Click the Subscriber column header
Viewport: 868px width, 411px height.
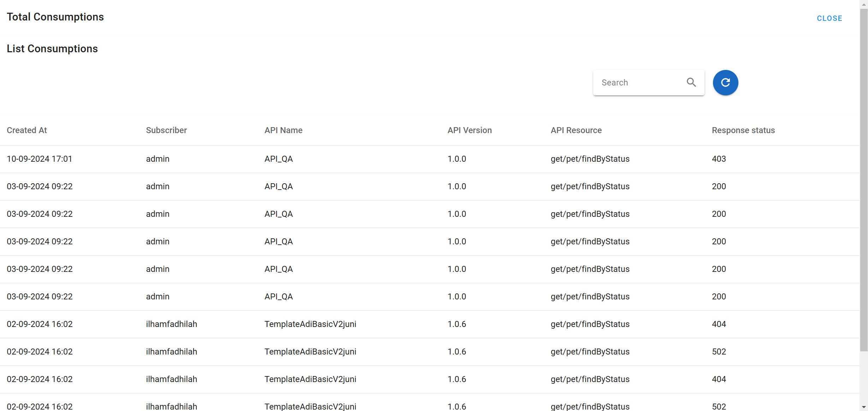tap(166, 130)
